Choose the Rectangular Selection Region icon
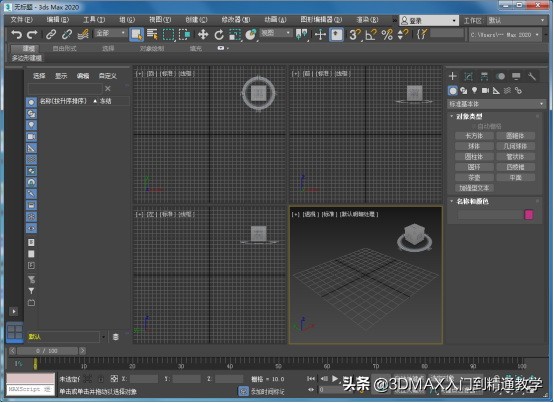The image size is (554, 403). [168, 34]
